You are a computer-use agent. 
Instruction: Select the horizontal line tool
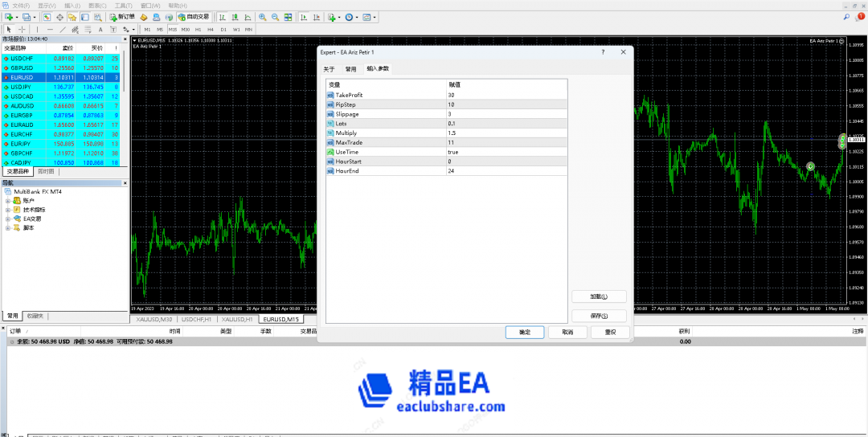point(50,29)
